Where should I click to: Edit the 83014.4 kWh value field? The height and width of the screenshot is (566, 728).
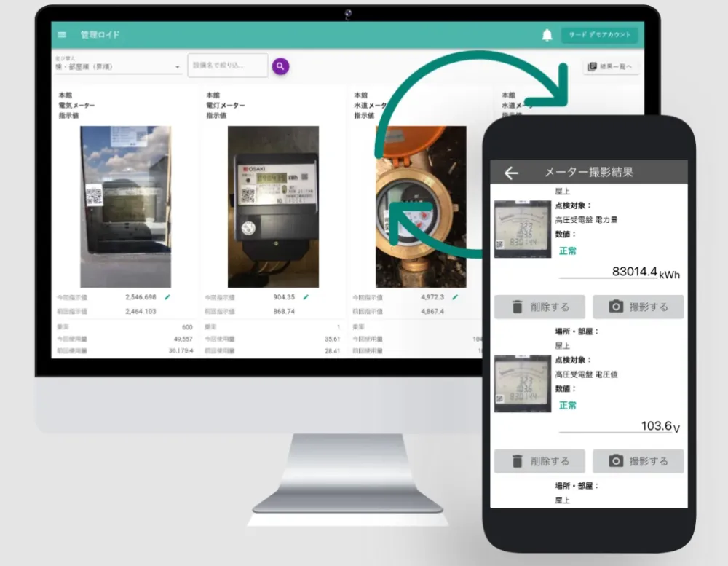point(608,272)
